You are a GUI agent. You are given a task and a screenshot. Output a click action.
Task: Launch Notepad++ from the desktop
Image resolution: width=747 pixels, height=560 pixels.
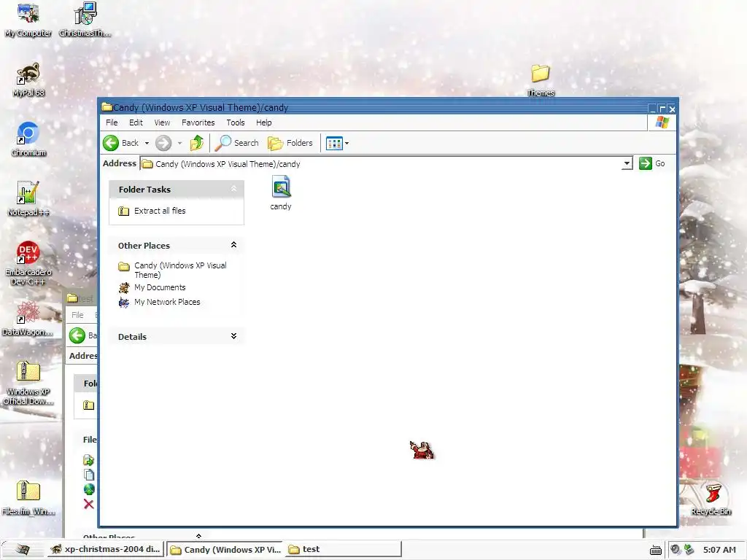tap(28, 199)
